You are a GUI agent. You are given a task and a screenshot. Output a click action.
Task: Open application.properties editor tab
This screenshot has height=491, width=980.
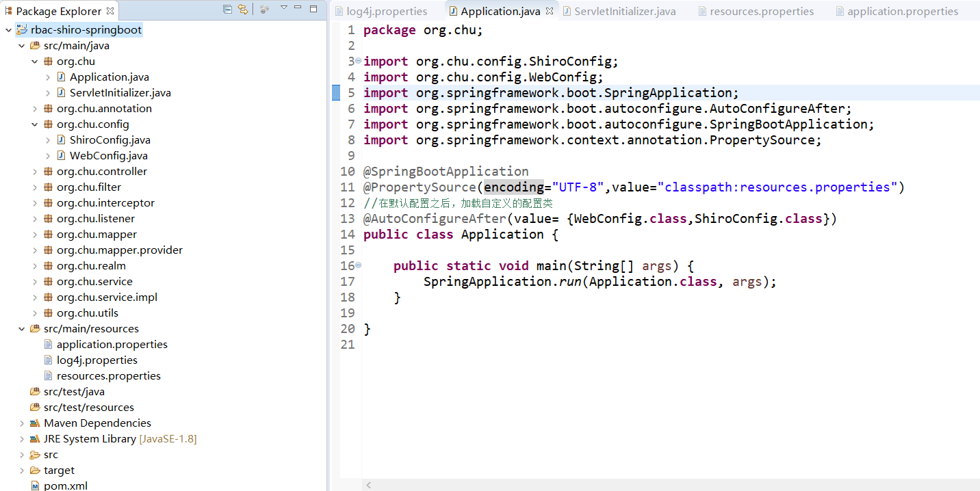point(897,11)
